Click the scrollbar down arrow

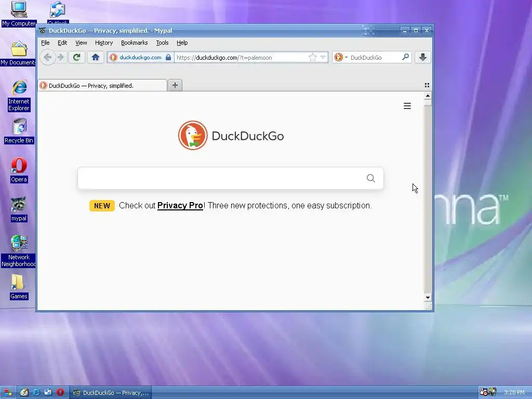click(x=428, y=298)
